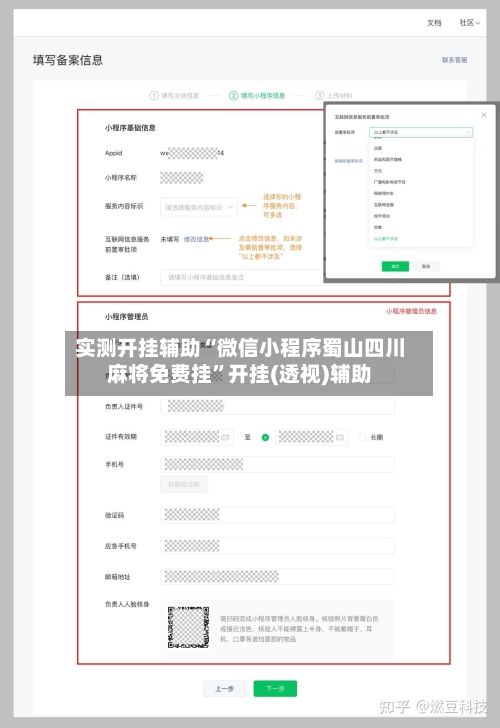Confirm with the green 确定 button
Screen dimensions: 500x728
click(x=395, y=266)
